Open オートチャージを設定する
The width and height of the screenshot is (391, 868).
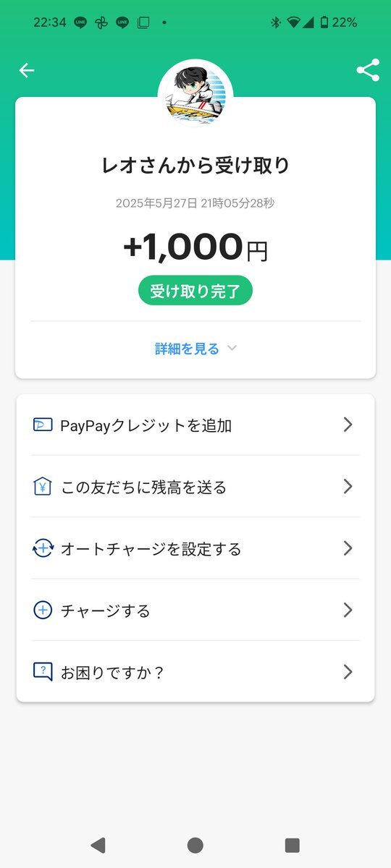point(195,548)
